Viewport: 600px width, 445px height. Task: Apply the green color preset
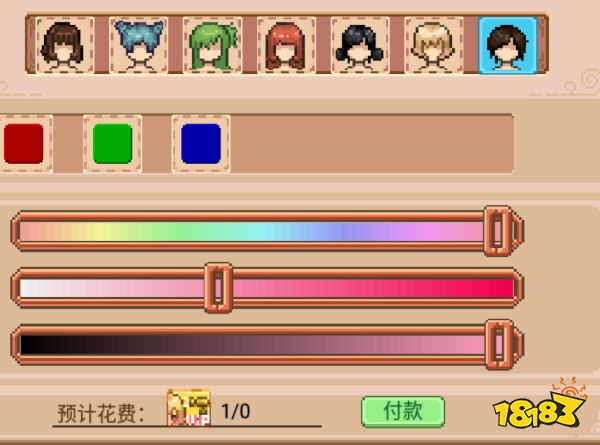tap(112, 143)
